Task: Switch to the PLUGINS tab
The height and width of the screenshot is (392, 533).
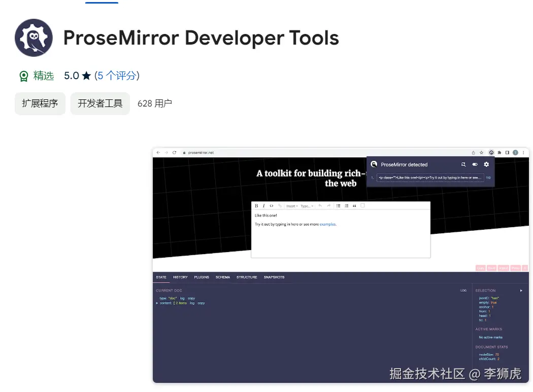Action: pos(202,277)
